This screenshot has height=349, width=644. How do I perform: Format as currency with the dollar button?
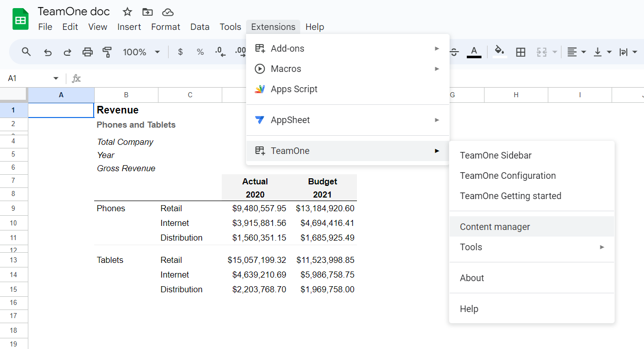tap(180, 52)
